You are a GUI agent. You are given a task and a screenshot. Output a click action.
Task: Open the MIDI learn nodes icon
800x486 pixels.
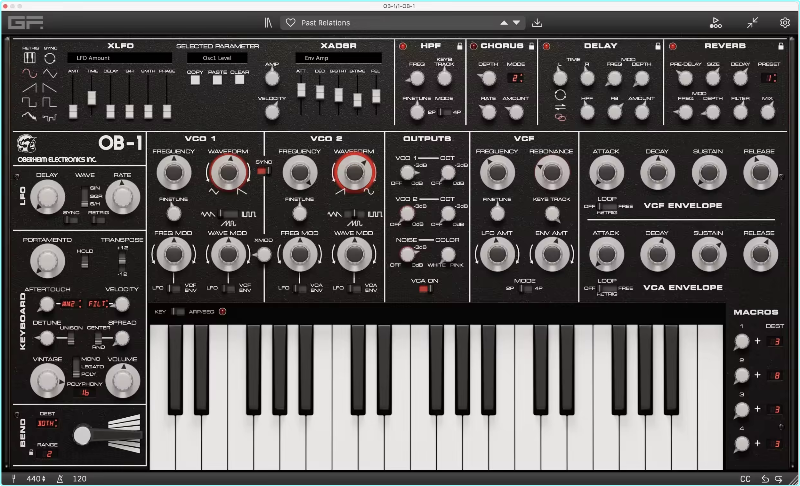(x=715, y=23)
